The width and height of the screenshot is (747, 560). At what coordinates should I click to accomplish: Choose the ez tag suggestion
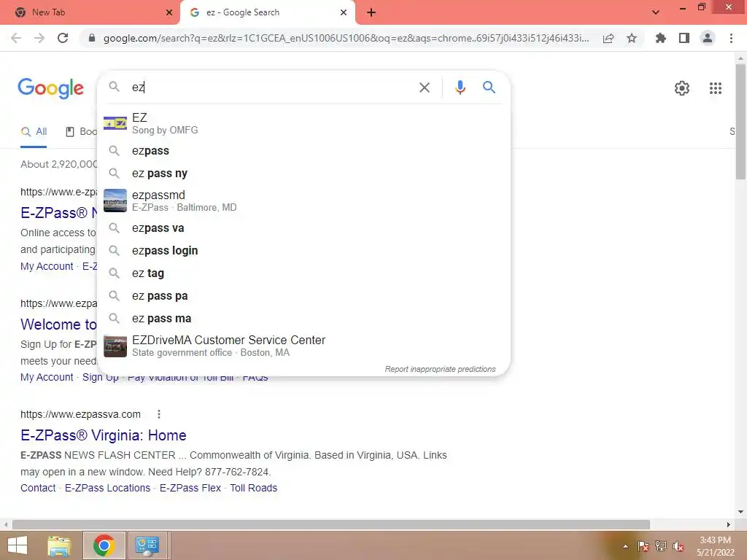303,273
